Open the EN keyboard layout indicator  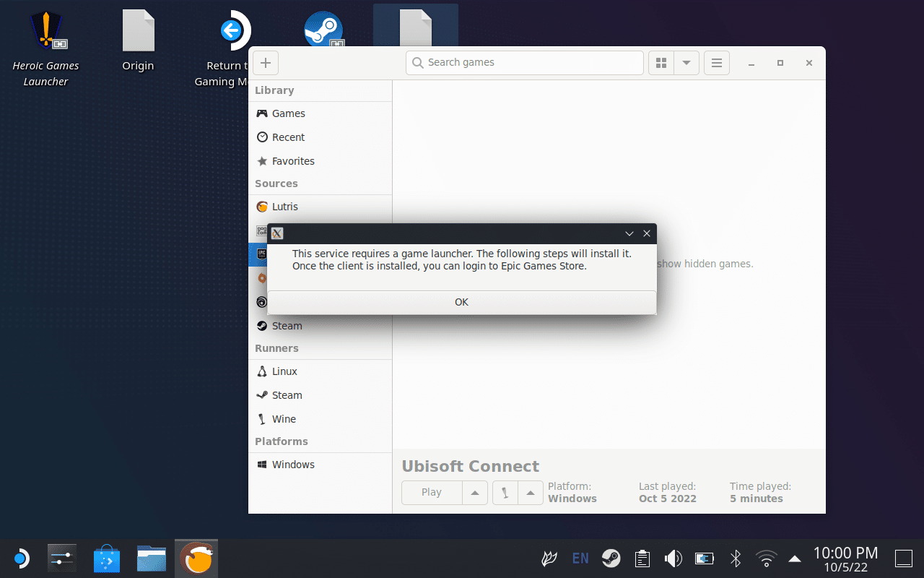[x=580, y=558]
